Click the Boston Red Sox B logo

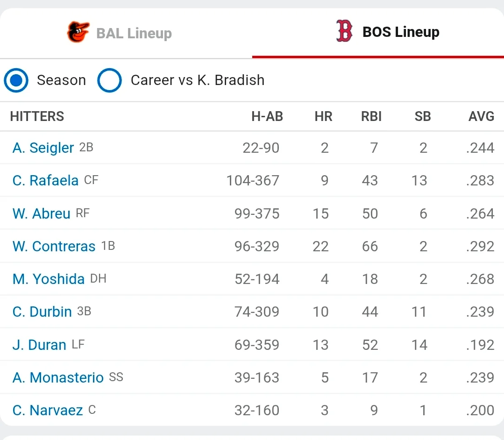click(x=344, y=31)
